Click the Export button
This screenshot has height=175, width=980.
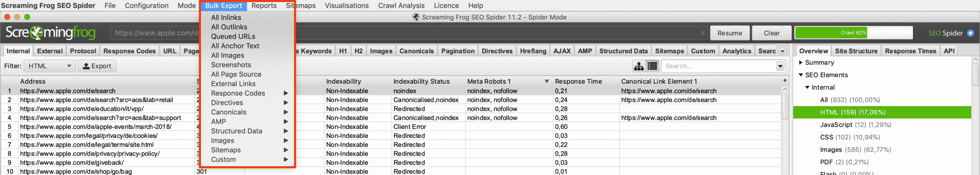pos(97,66)
